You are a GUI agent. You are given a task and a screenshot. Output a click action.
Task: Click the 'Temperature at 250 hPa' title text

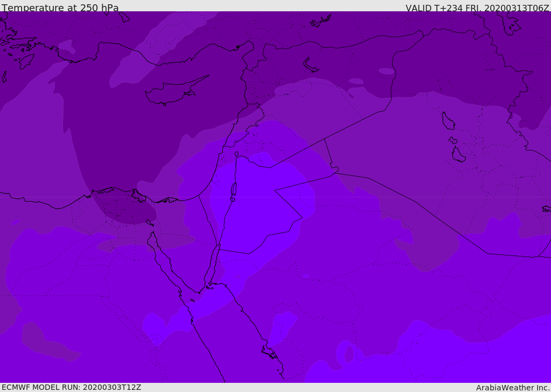click(x=60, y=8)
